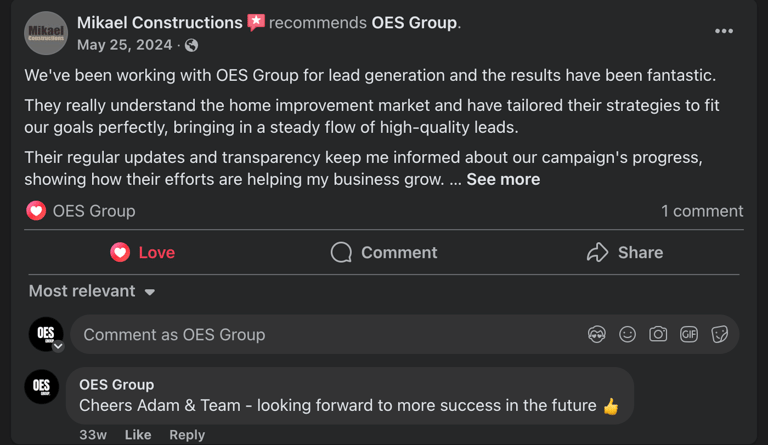Click the Share button
The image size is (768, 445).
point(625,253)
